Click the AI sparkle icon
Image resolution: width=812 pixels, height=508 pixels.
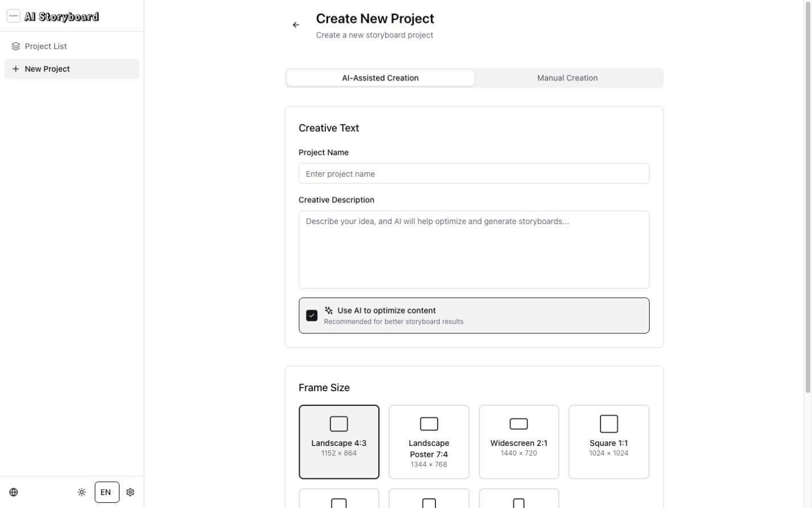(329, 311)
